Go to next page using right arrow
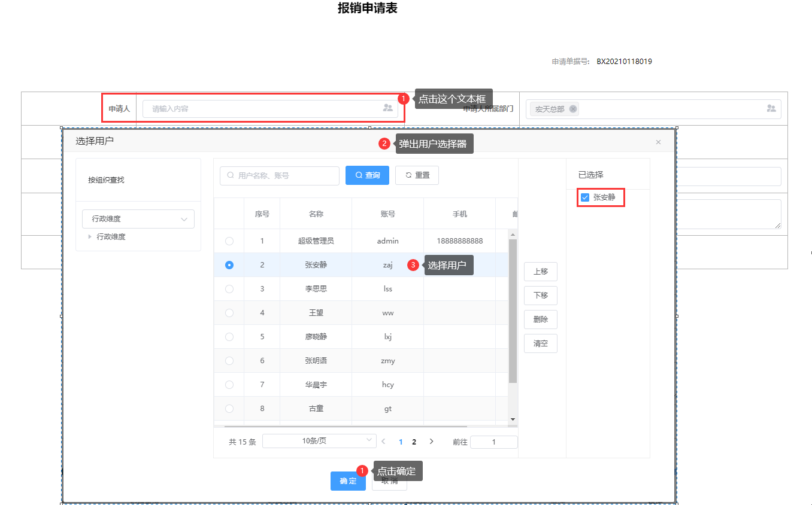812x505 pixels. 431,442
